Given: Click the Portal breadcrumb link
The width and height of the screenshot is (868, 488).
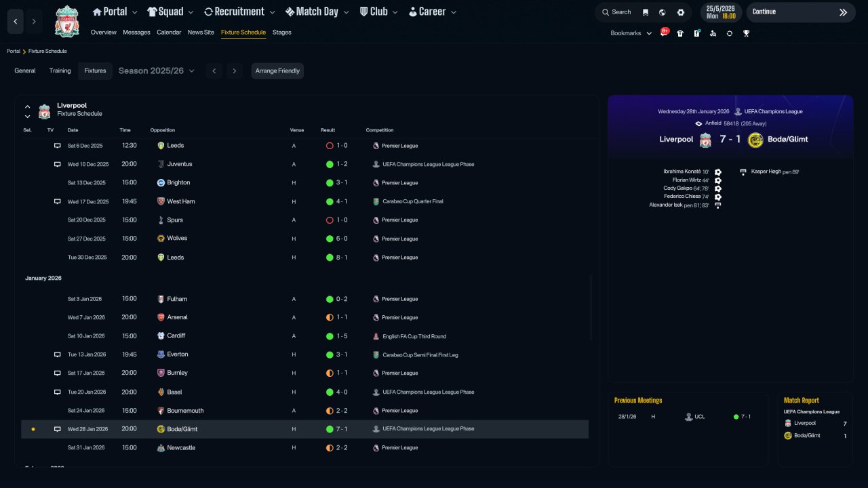Looking at the screenshot, I should coord(14,51).
